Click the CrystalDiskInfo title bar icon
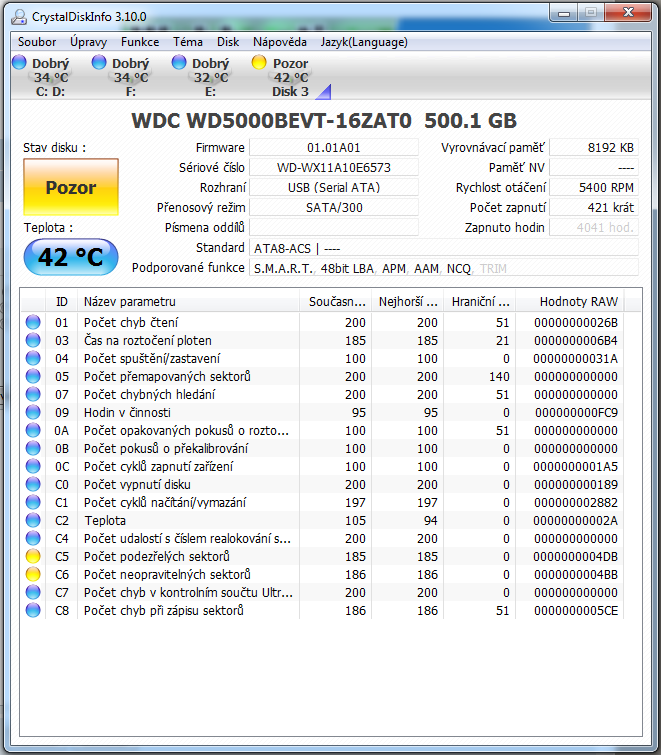 point(19,17)
